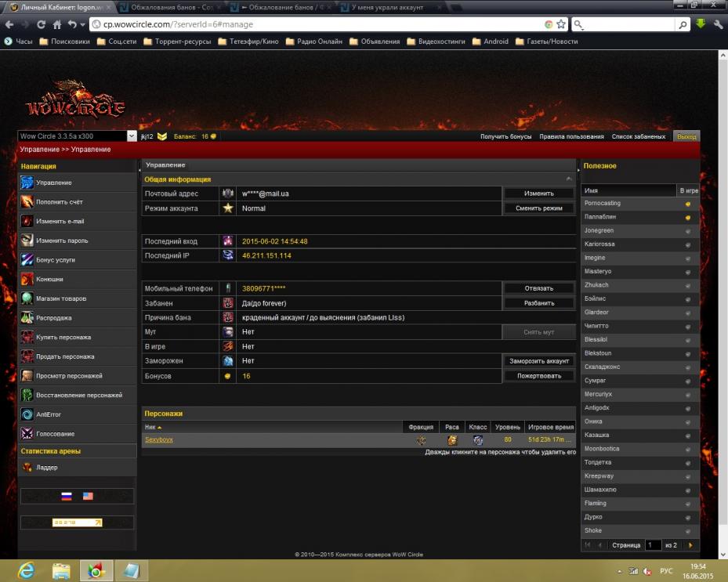Image resolution: width=728 pixels, height=582 pixels.
Task: Open the Конюшни icon in navigation
Action: coord(27,279)
